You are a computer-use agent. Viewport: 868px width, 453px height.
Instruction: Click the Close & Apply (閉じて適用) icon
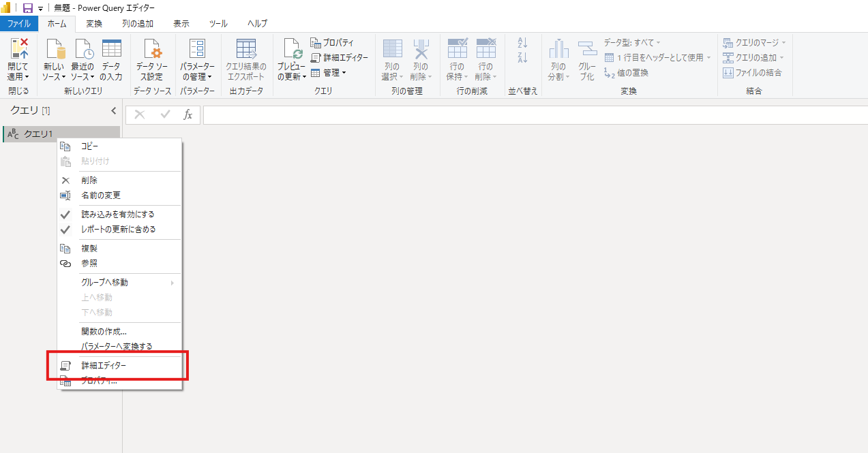point(18,50)
